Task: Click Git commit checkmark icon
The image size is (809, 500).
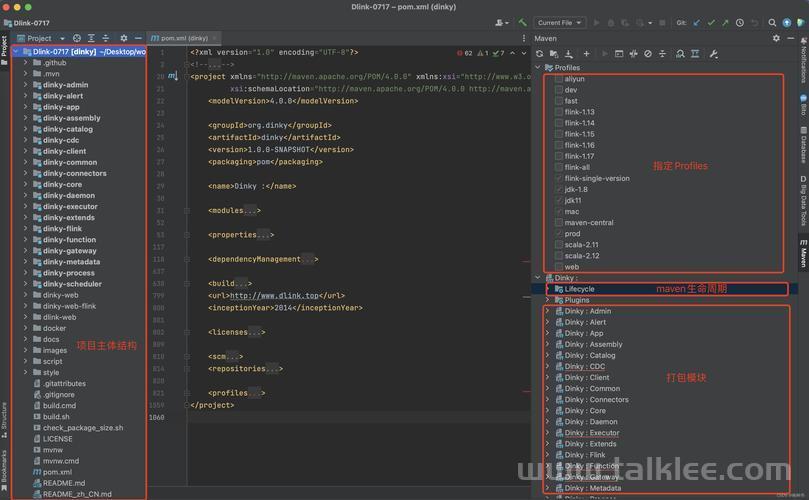Action: (711, 23)
